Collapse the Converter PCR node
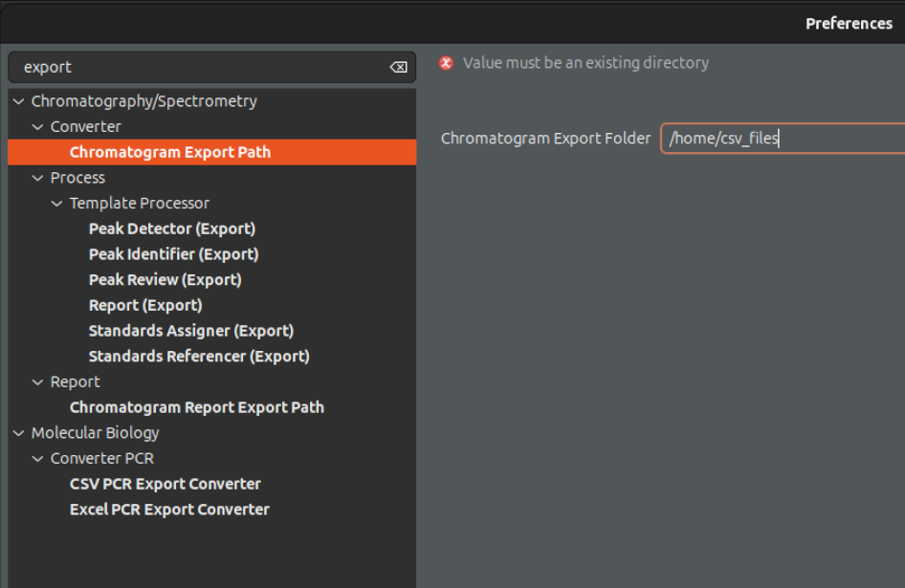The height and width of the screenshot is (588, 905). click(38, 459)
